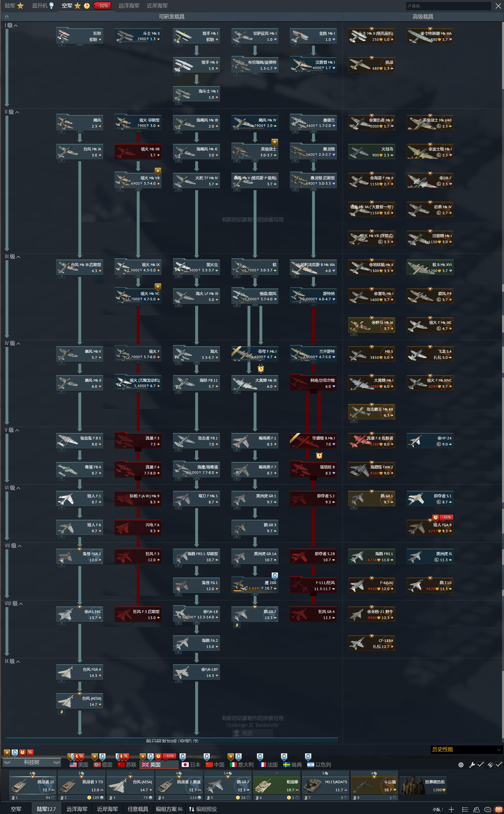Screen dimensions: 504x814
Task: Collapse the VI 级 rank section
Action: pos(13,488)
